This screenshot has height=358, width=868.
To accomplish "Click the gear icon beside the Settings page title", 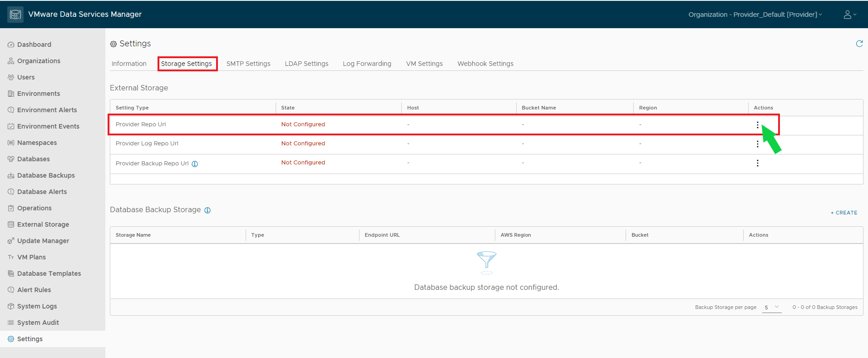I will tap(113, 44).
